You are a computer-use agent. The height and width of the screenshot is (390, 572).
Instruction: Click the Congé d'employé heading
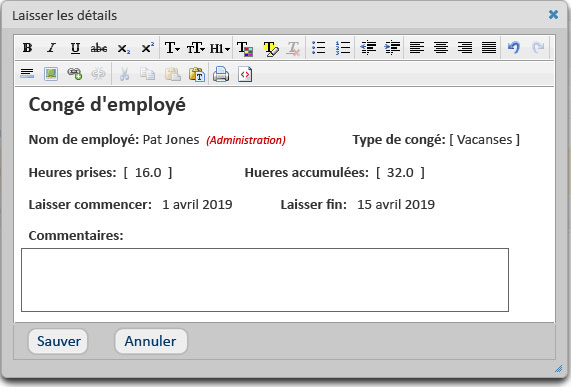pyautogui.click(x=107, y=105)
